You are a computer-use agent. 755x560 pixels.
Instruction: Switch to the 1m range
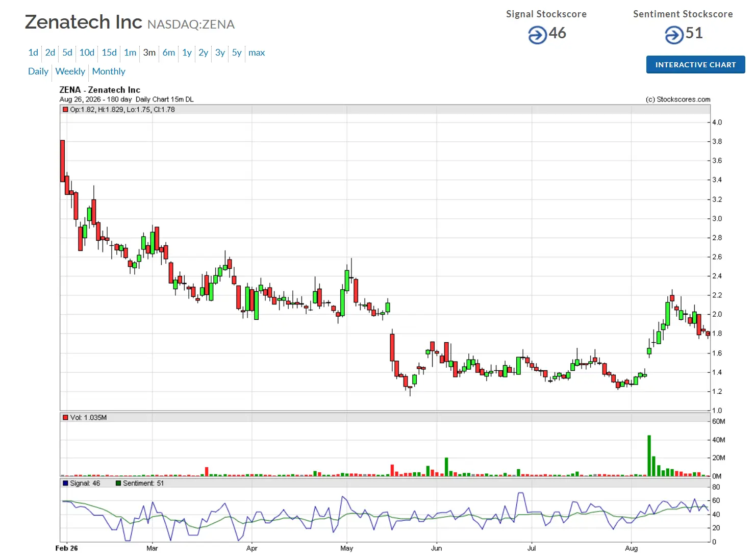130,53
